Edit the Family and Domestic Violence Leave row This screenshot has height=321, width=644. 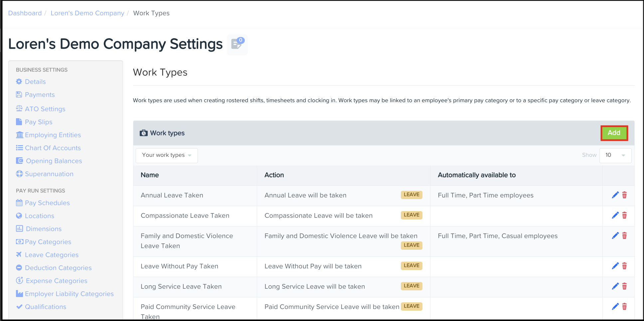[615, 236]
